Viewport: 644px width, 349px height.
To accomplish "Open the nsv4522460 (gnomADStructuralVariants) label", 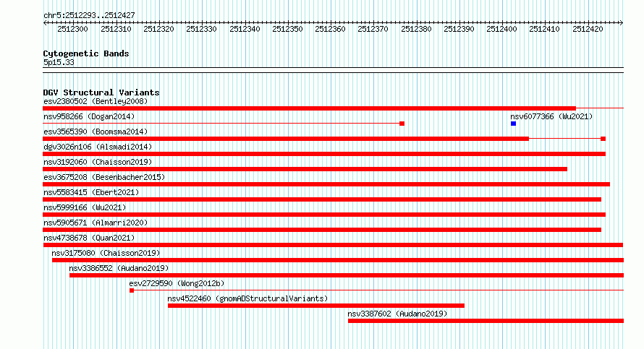I will (247, 298).
